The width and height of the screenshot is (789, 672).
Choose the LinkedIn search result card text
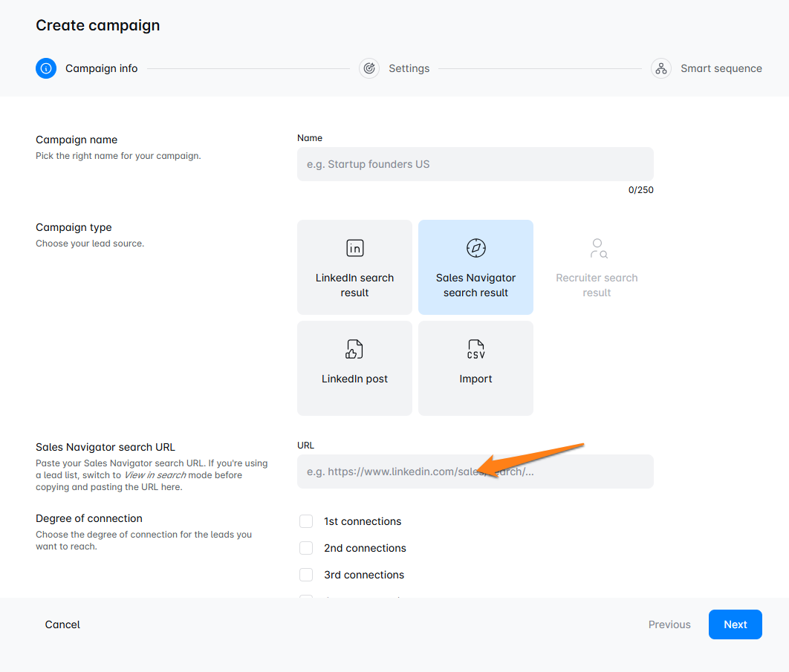(x=354, y=285)
